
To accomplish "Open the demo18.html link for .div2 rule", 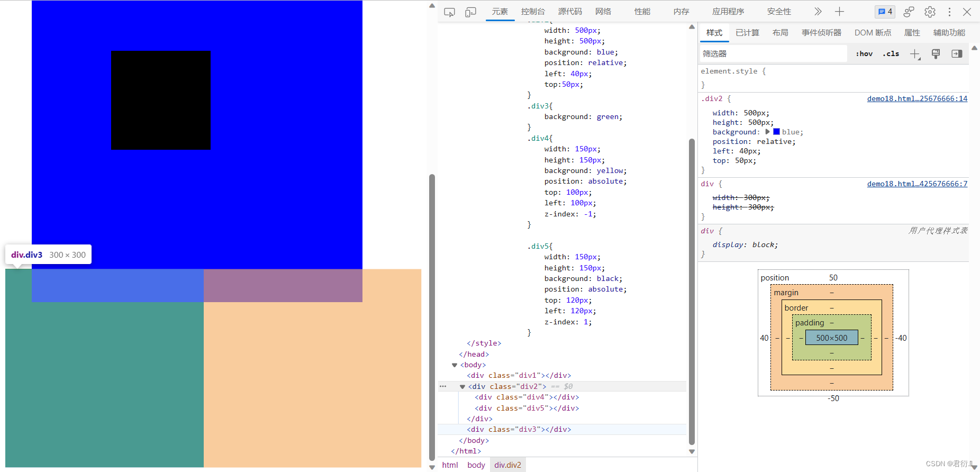I will 917,98.
